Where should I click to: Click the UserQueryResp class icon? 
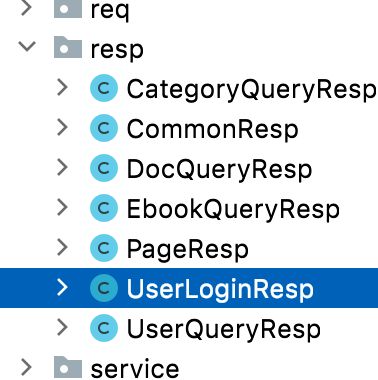coord(104,328)
